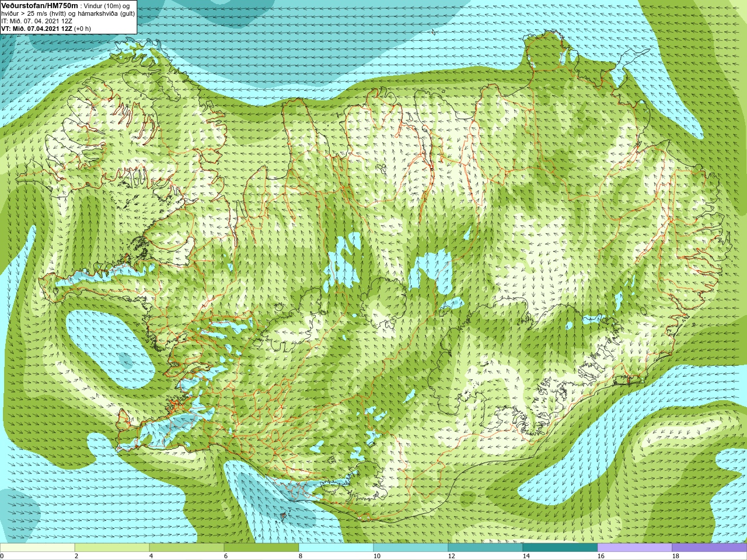
Task: Click the legend label '4'
Action: 151,556
